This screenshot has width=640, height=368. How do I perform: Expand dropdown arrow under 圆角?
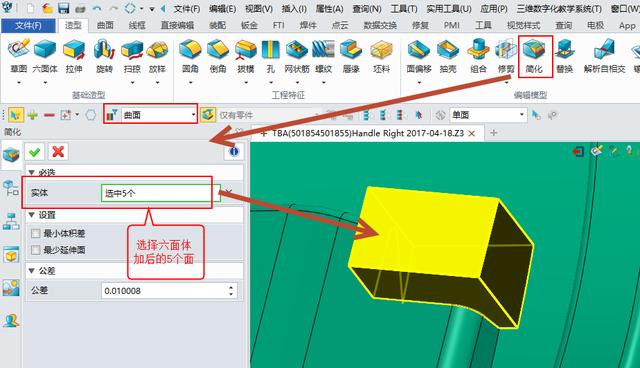(190, 83)
